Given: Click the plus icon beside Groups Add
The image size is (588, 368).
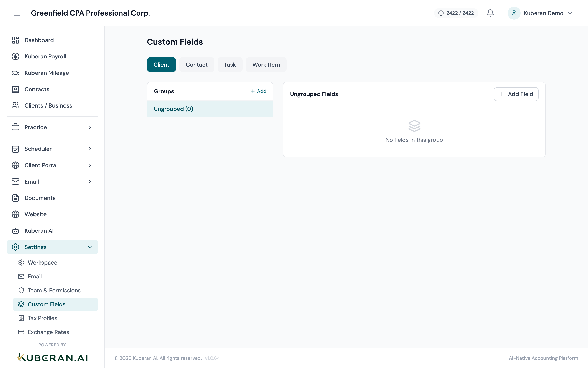Looking at the screenshot, I should 253,91.
